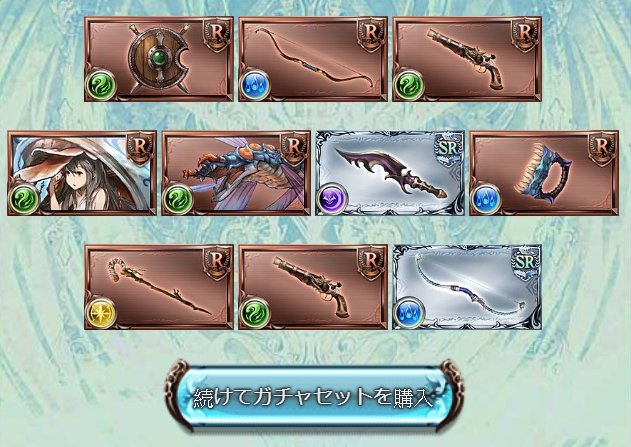Image resolution: width=631 pixels, height=447 pixels.
Task: Open the SR silver-blue bow card
Action: pyautogui.click(x=467, y=287)
